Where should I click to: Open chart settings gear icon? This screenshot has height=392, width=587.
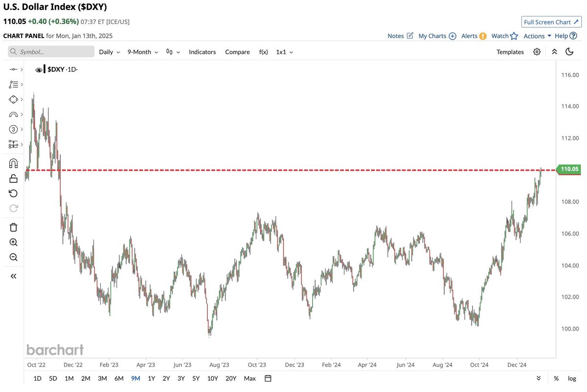(x=537, y=52)
